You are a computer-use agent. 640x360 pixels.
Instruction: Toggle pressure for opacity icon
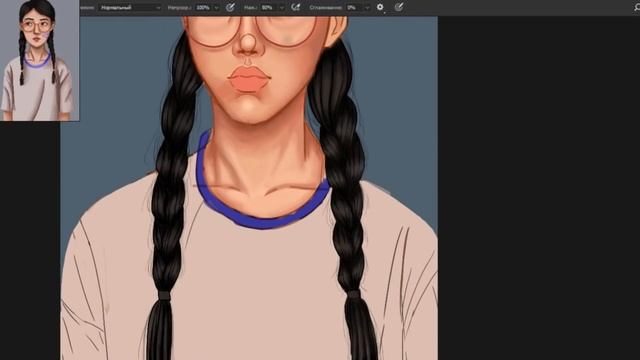(x=230, y=7)
